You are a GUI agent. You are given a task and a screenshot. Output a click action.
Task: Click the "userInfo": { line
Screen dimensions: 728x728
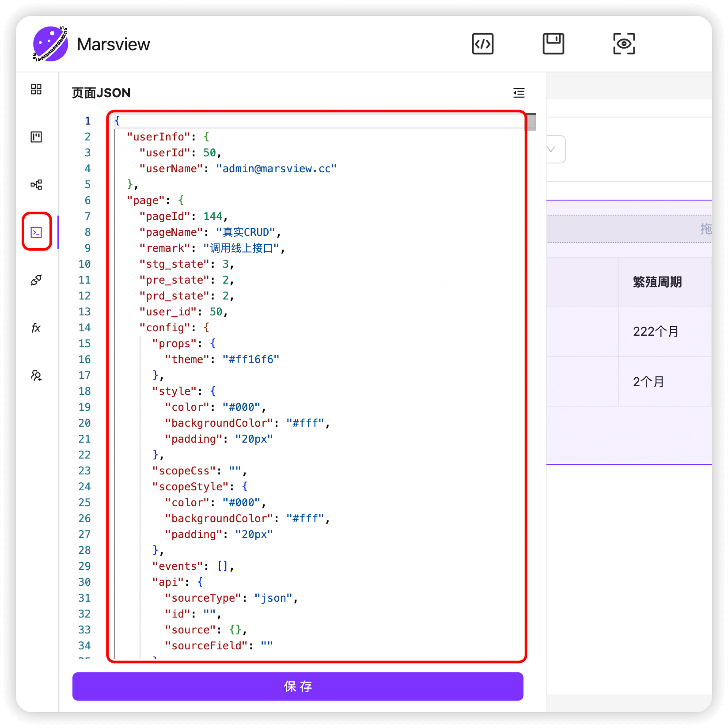168,137
